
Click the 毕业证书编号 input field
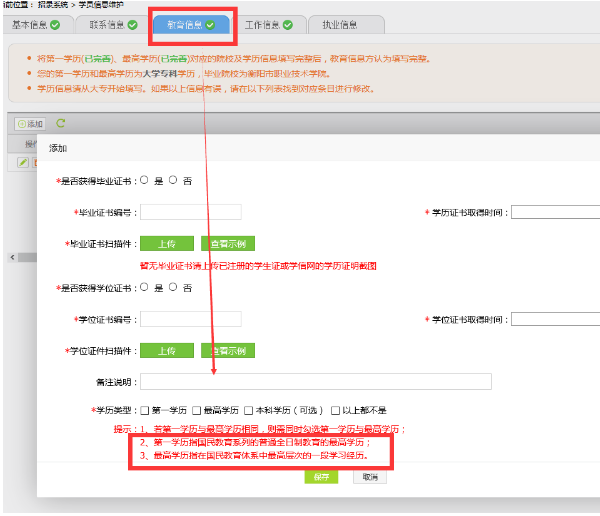pyautogui.click(x=191, y=212)
